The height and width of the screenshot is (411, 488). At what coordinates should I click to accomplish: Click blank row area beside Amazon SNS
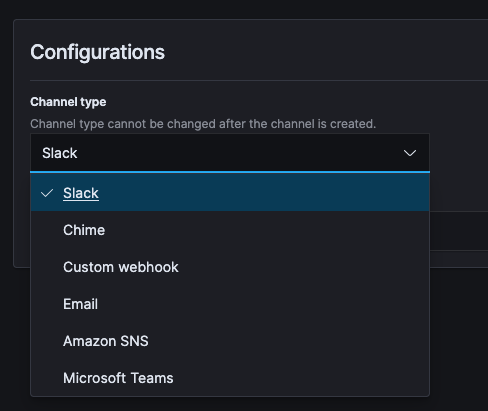[x=287, y=341]
